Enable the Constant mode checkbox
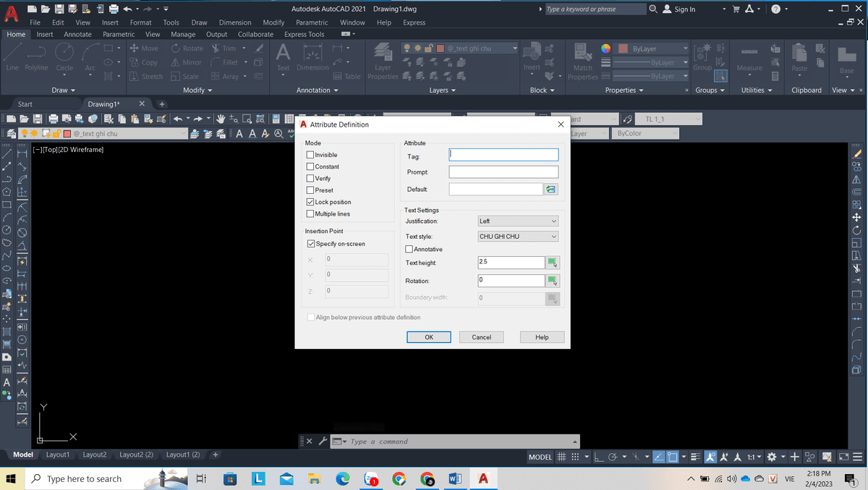This screenshot has height=490, width=868. [310, 166]
